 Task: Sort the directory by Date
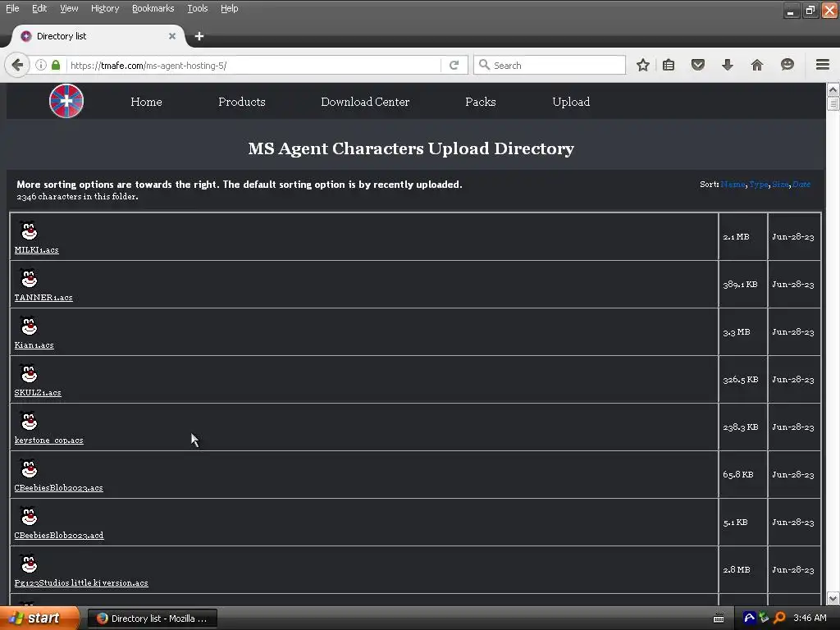[801, 185]
